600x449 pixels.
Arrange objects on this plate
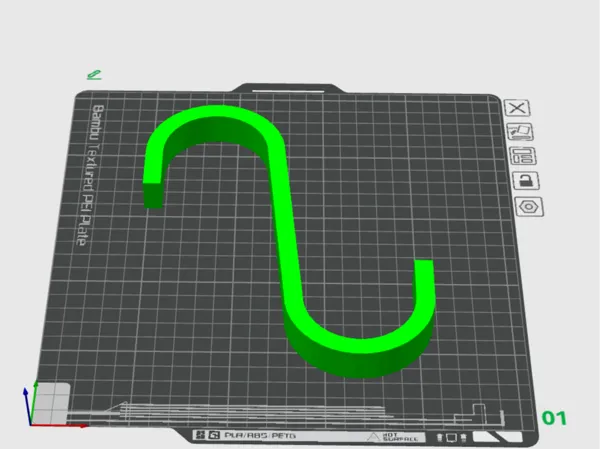click(x=523, y=156)
